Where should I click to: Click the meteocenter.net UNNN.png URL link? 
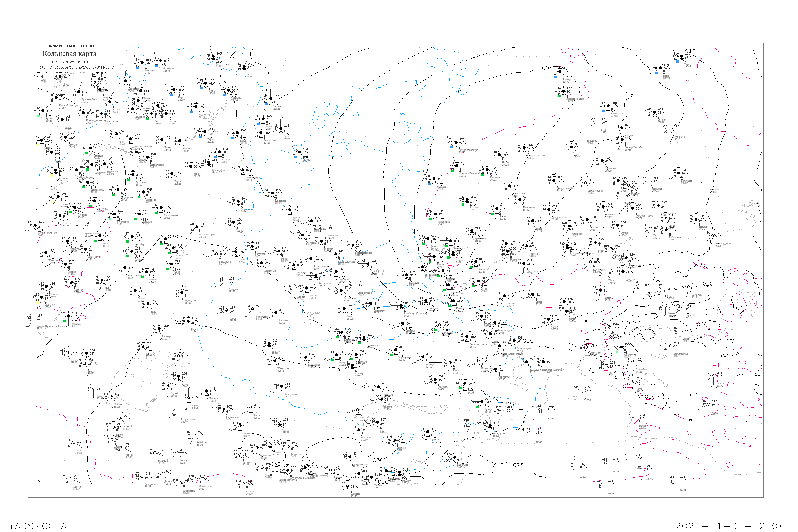click(75, 68)
